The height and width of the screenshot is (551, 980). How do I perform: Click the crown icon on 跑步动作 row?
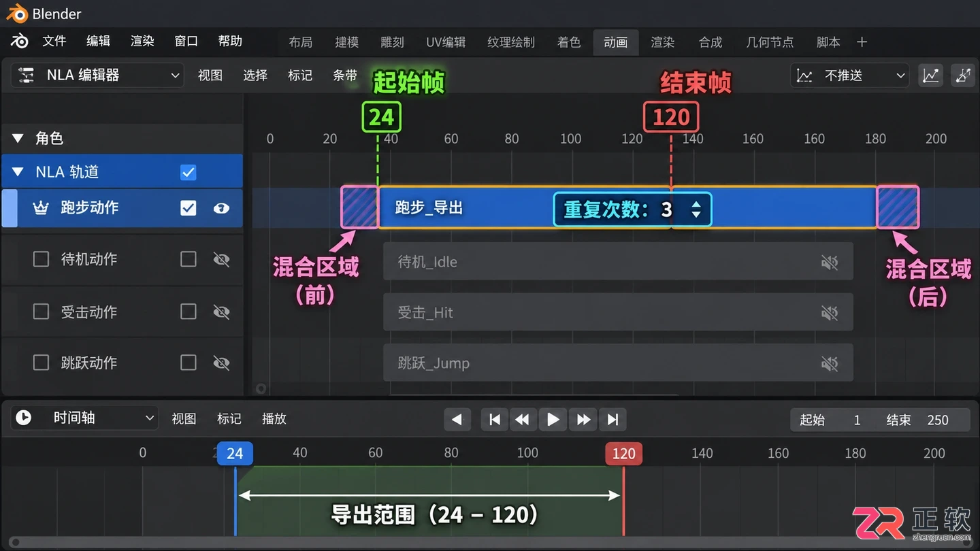[41, 208]
